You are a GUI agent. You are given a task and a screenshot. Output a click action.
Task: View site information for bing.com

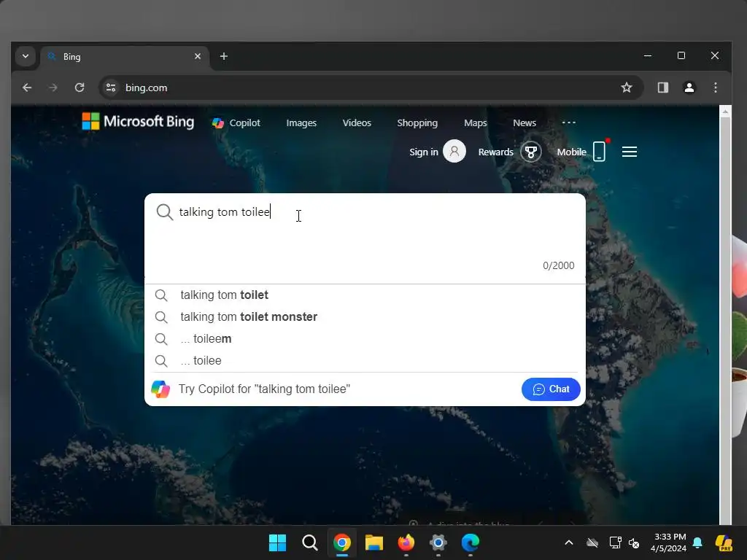pyautogui.click(x=111, y=87)
